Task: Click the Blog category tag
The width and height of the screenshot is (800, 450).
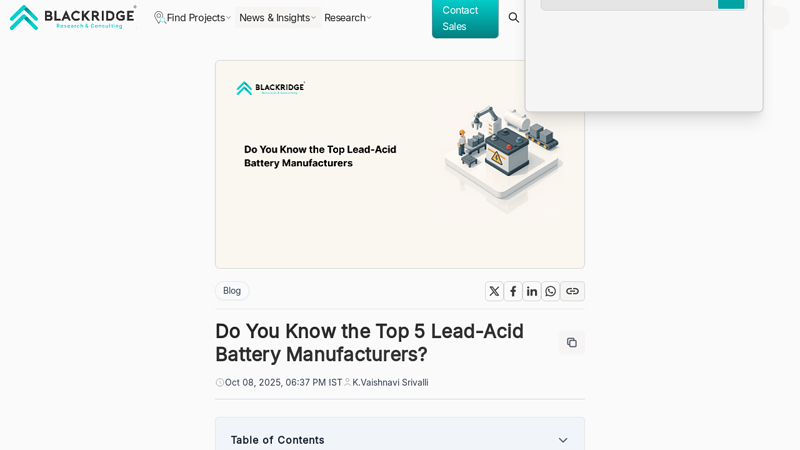Action: 232,291
